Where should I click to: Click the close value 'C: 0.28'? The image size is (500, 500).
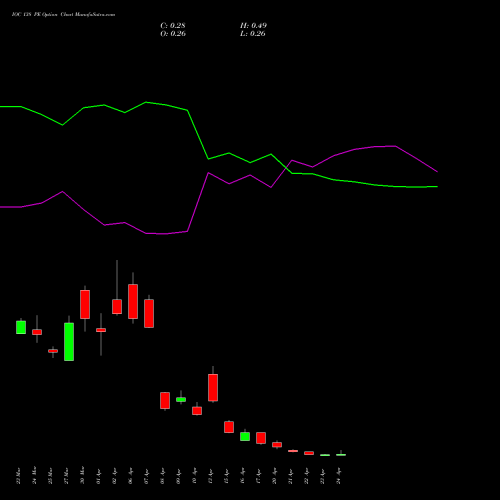click(173, 26)
